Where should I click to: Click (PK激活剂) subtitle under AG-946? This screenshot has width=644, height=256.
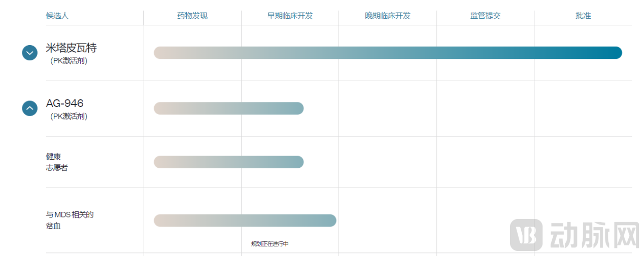pos(69,117)
